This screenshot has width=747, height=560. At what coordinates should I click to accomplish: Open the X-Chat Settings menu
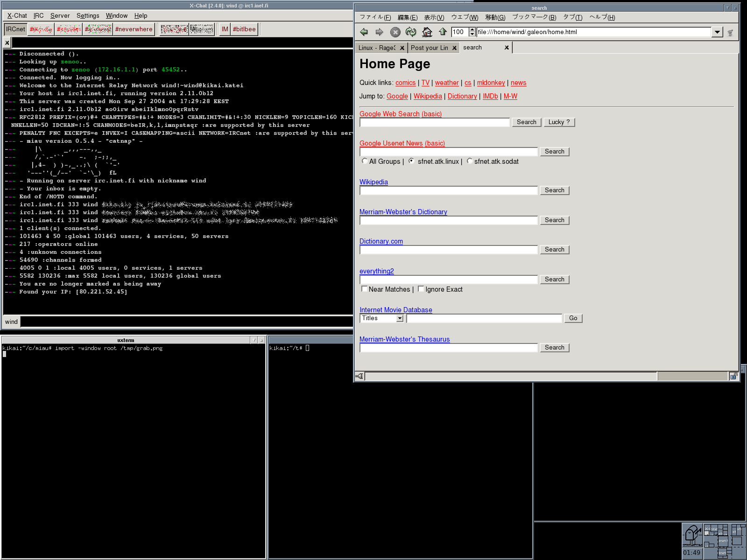(88, 16)
